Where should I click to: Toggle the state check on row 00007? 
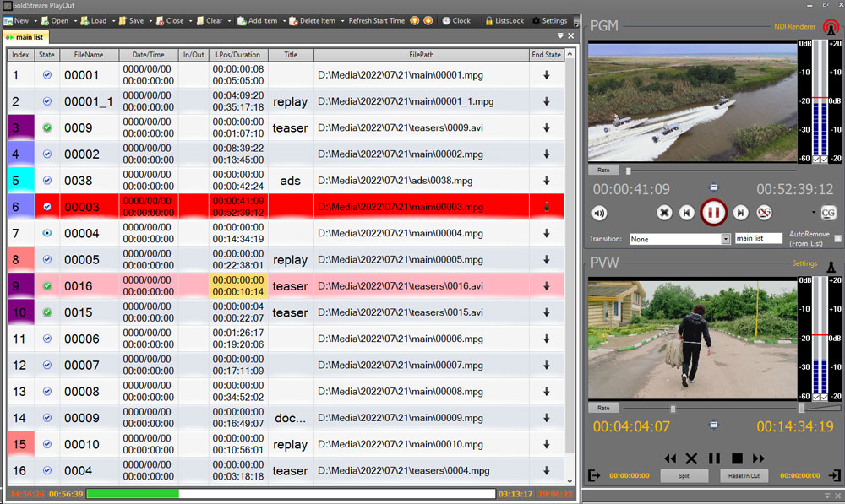pyautogui.click(x=46, y=365)
